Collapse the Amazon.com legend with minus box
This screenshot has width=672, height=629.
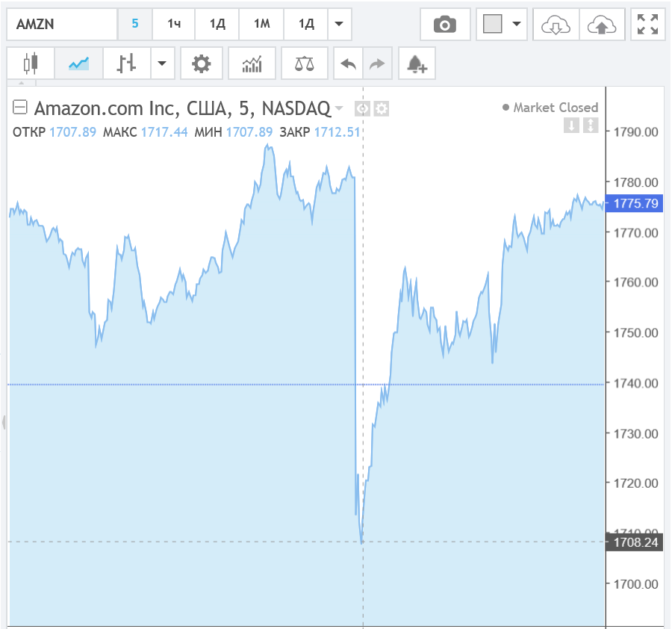(x=19, y=107)
